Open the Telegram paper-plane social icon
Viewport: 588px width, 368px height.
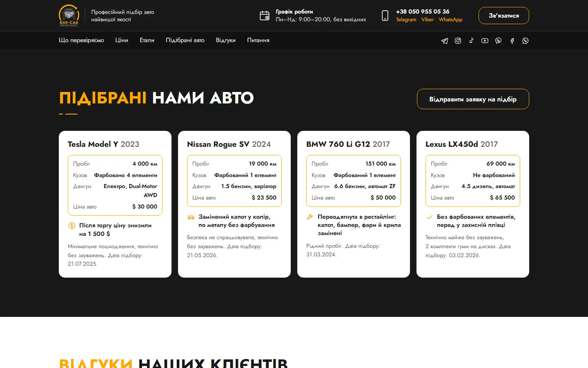pos(445,40)
